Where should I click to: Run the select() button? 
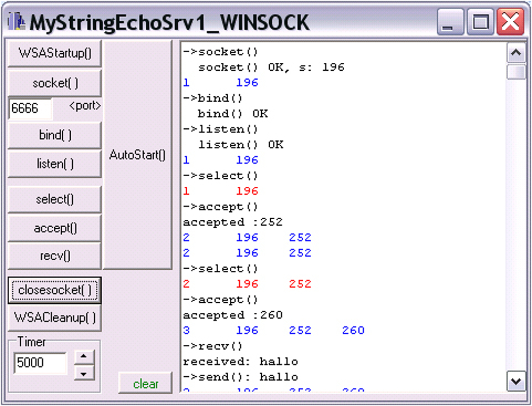coord(55,199)
